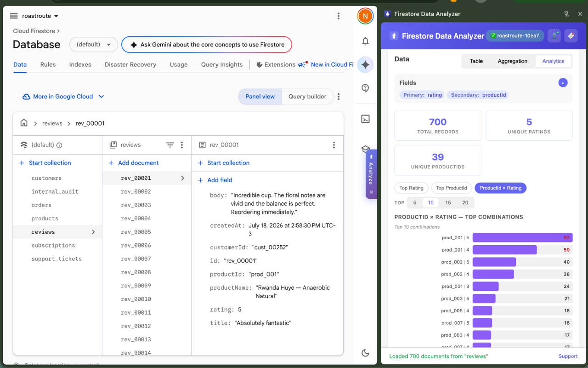The height and width of the screenshot is (368, 588).
Task: Open document rev_00007 in the list
Action: click(x=136, y=259)
